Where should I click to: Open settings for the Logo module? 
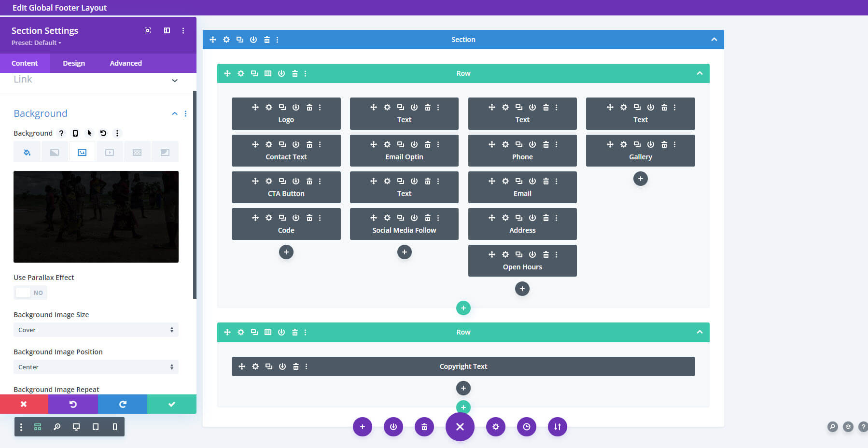pos(269,107)
